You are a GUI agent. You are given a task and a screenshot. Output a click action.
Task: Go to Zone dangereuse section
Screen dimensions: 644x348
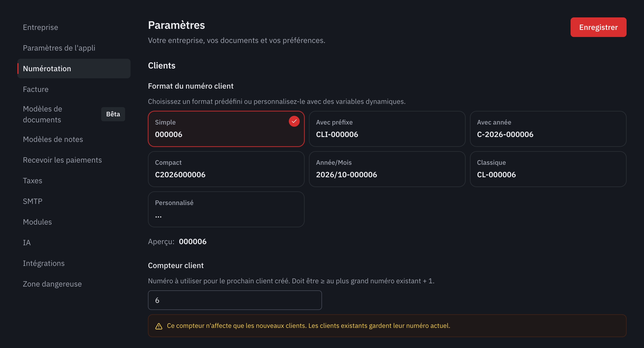pyautogui.click(x=74, y=284)
